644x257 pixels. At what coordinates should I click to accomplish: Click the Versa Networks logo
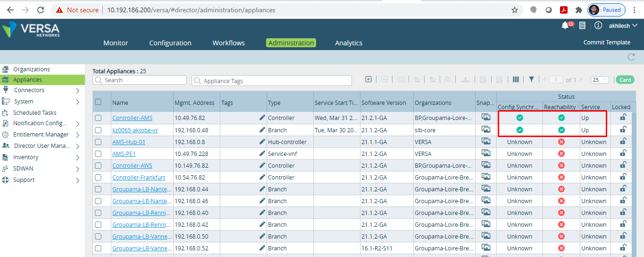(31, 30)
